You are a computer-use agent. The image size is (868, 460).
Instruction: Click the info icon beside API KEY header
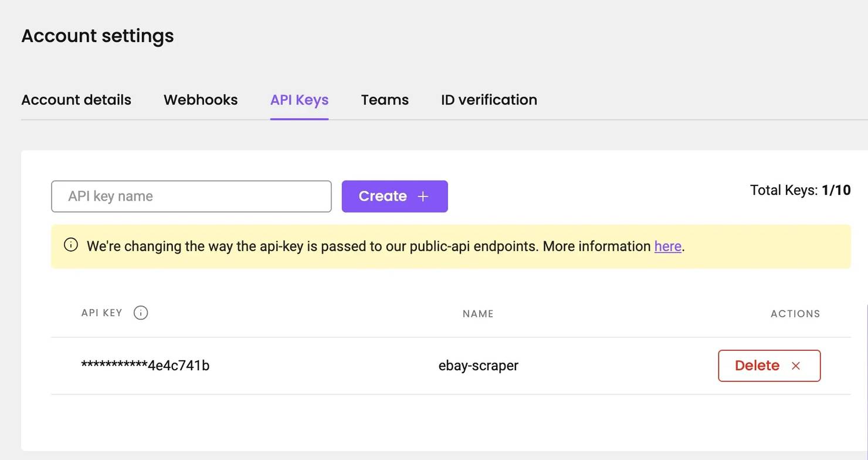pyautogui.click(x=141, y=313)
